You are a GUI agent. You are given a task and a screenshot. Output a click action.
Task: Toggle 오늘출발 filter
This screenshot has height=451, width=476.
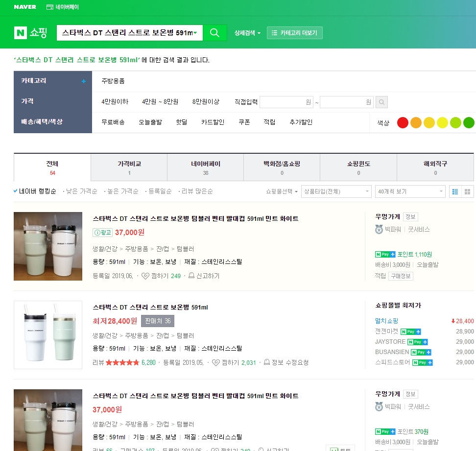tap(150, 122)
